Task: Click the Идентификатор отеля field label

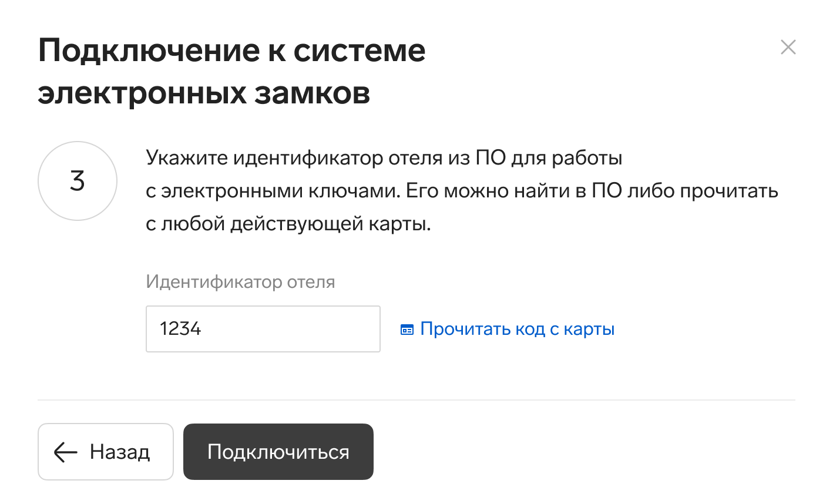Action: pyautogui.click(x=240, y=282)
